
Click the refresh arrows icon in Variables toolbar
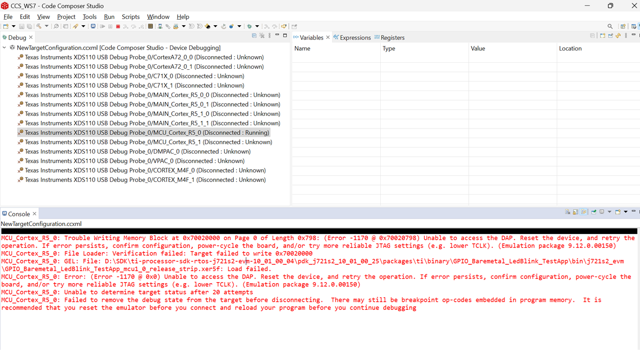coord(618,36)
